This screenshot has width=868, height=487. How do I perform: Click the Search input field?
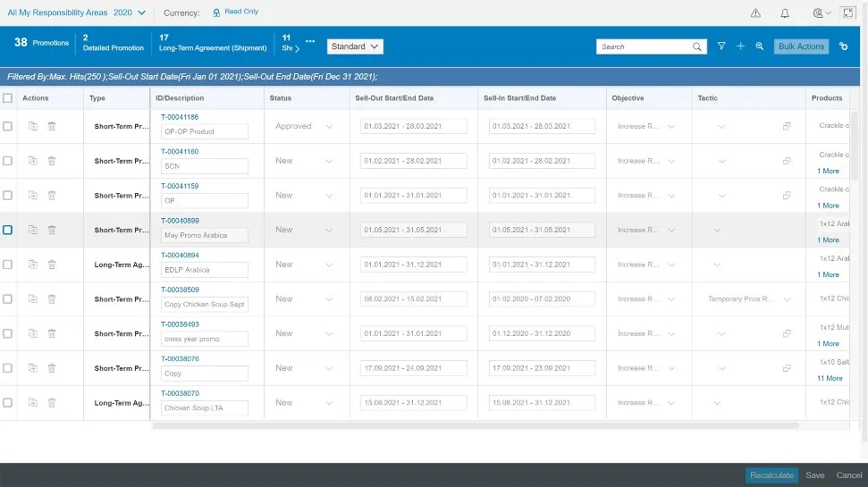tap(644, 46)
